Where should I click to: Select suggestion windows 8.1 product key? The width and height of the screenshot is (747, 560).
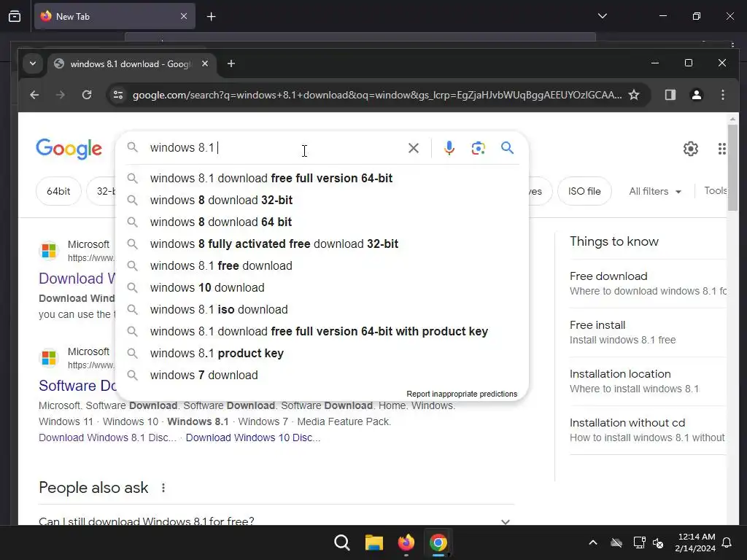(x=322, y=354)
